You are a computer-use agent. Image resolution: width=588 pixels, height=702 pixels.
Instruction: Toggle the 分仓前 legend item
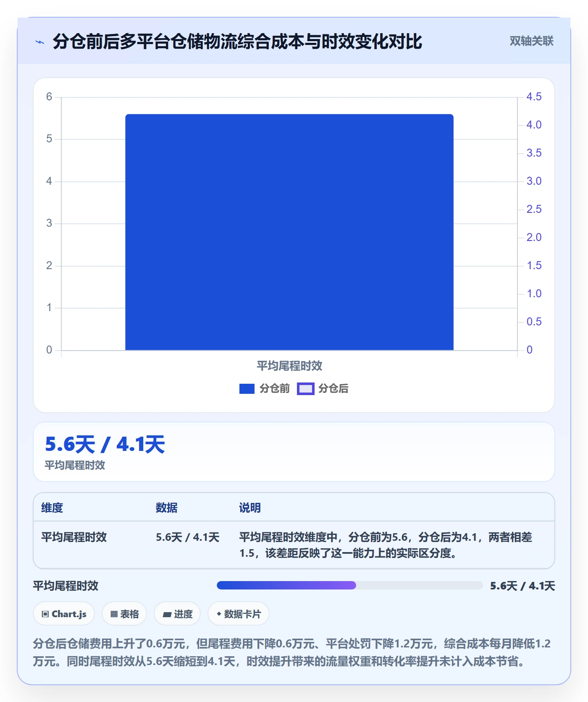pyautogui.click(x=265, y=389)
